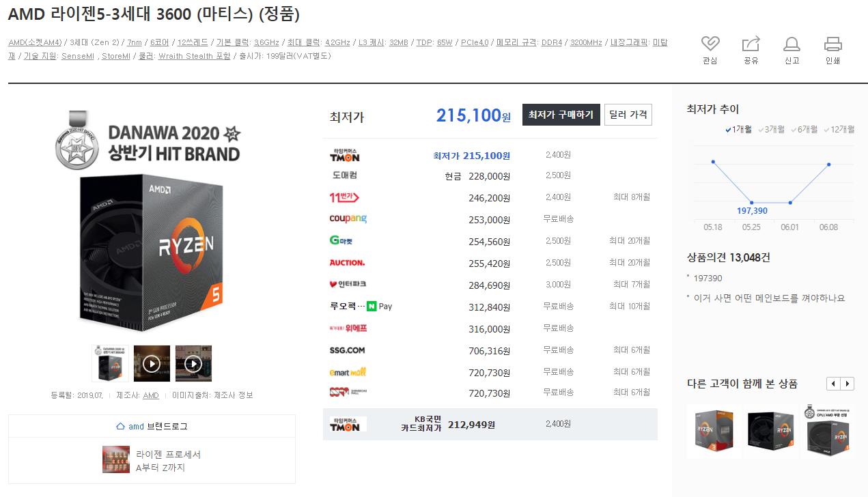This screenshot has height=497, width=868.
Task: Open the 12쓰레드 spec link
Action: coord(193,42)
